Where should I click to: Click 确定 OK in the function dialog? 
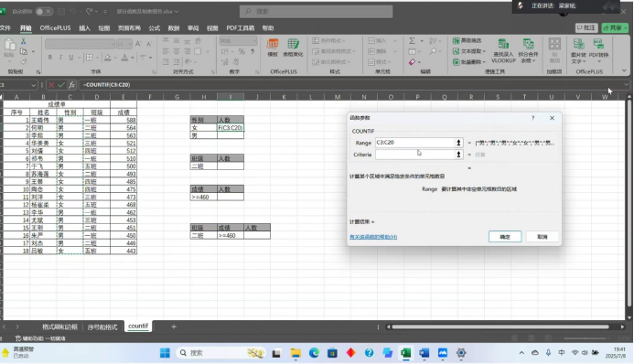tap(505, 237)
